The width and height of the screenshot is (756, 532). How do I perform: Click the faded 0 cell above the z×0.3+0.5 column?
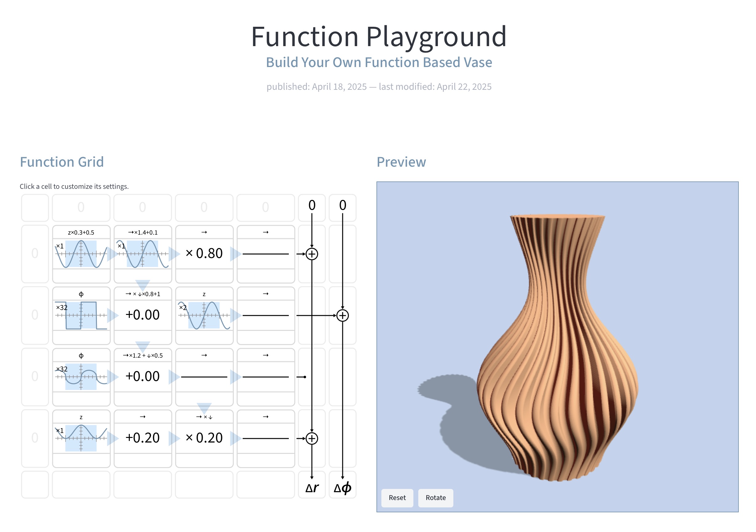tap(81, 208)
